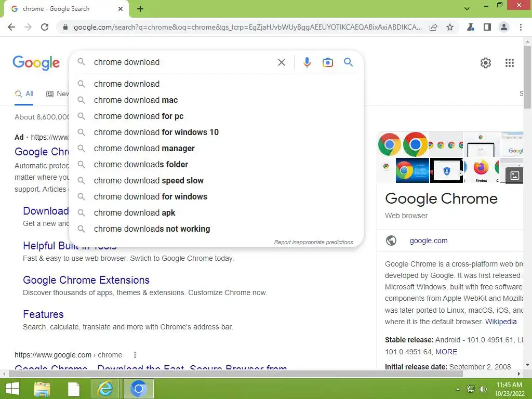Image resolution: width=532 pixels, height=399 pixels.
Task: Select 'chrome downloads not working' suggestion
Action: tap(216, 229)
